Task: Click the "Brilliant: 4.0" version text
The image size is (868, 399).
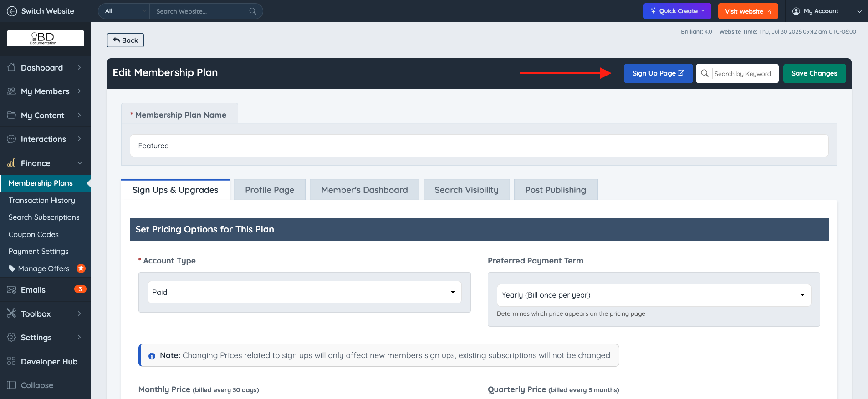Action: [696, 32]
